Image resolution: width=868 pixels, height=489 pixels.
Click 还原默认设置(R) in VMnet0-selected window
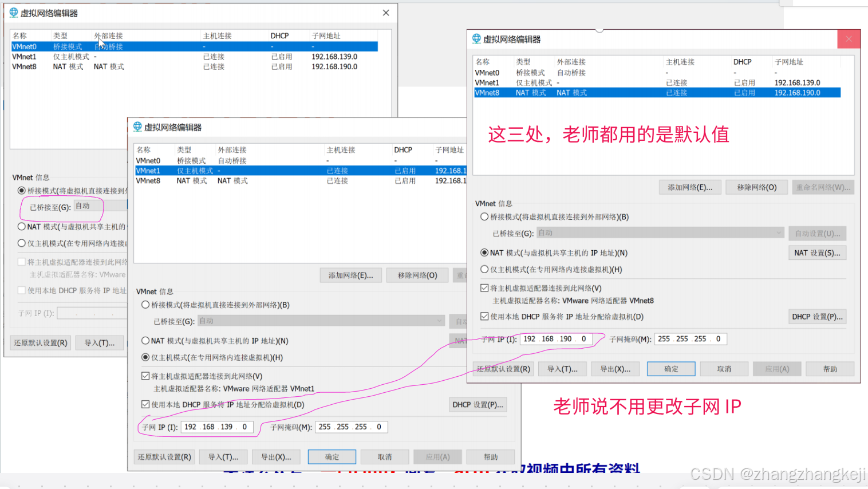coord(41,343)
